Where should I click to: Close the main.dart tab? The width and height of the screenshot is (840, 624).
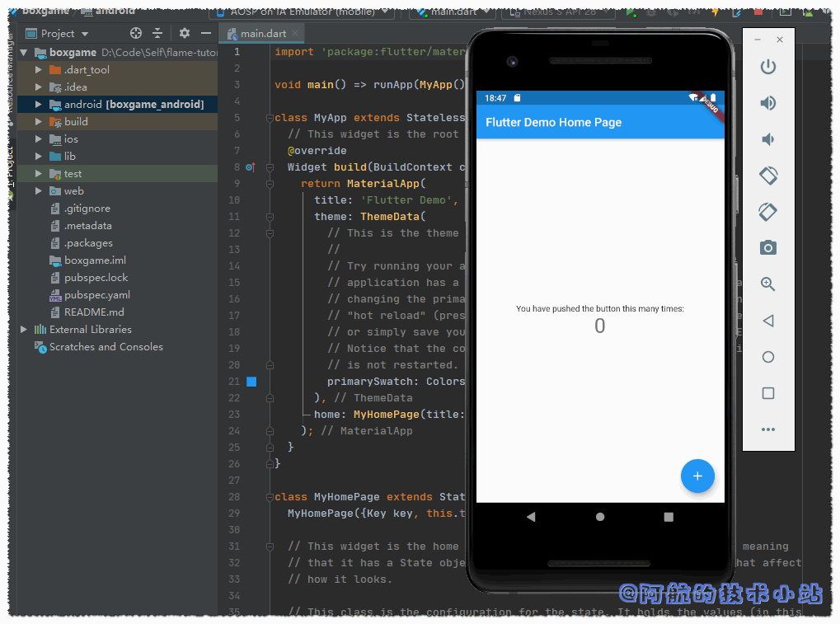[295, 34]
